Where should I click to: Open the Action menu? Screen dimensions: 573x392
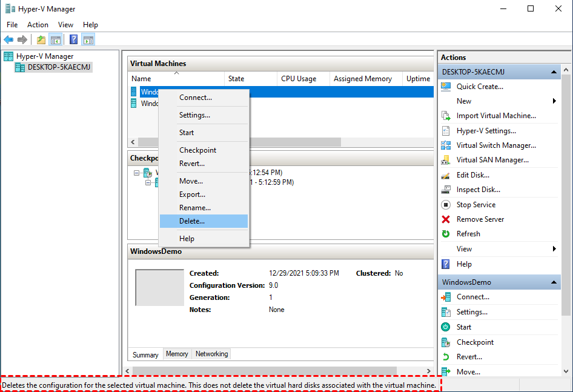tap(38, 25)
